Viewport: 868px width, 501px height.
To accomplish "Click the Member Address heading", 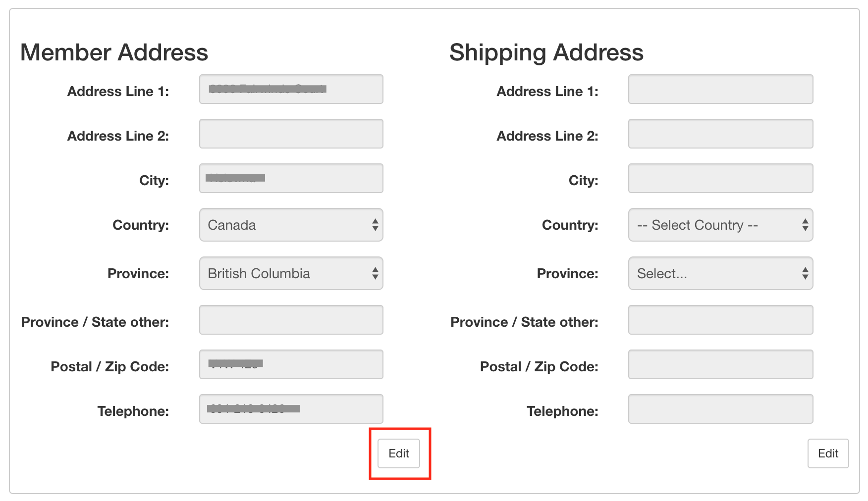I will click(x=114, y=52).
